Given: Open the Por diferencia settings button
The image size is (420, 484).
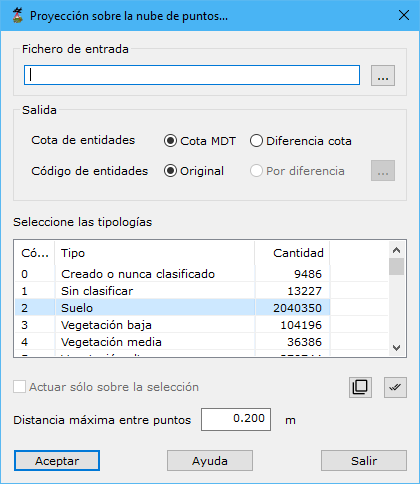Looking at the screenshot, I should click(383, 171).
